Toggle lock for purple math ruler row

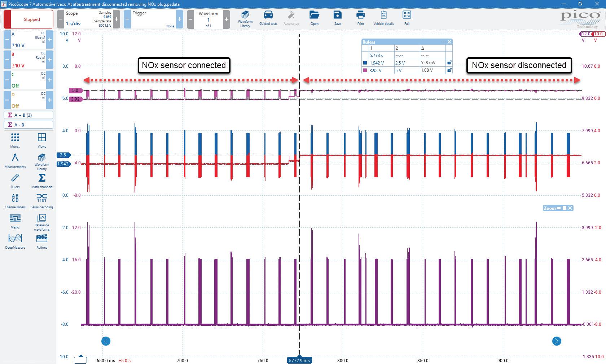coord(449,70)
